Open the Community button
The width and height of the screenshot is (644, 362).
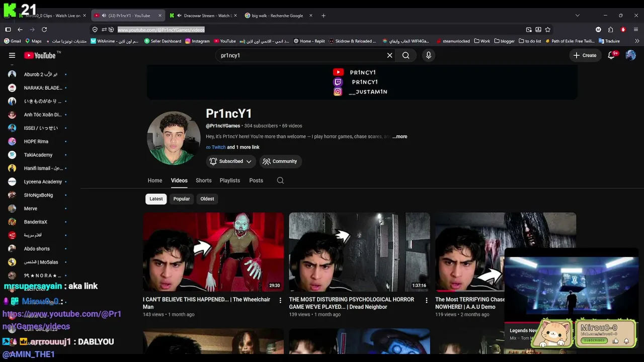click(280, 161)
